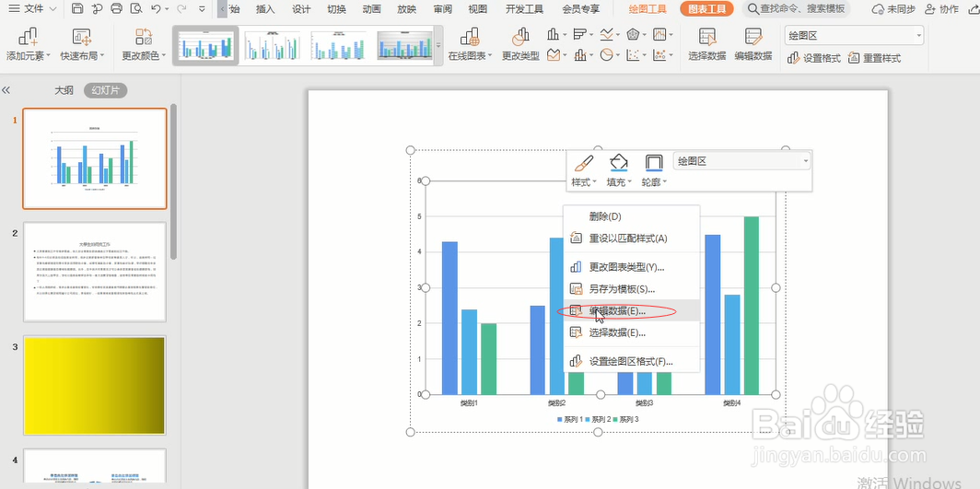Switch to the 插入 (Insert) tab
The width and height of the screenshot is (980, 489).
pyautogui.click(x=265, y=8)
